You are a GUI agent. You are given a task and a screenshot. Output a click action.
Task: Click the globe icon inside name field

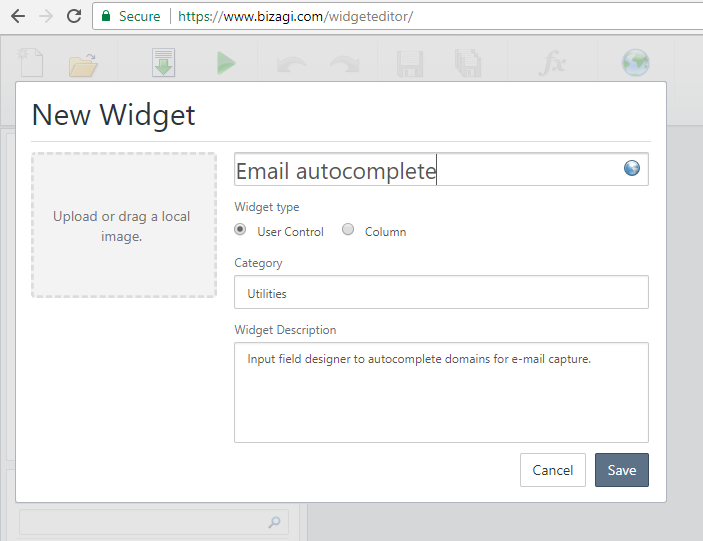click(632, 168)
